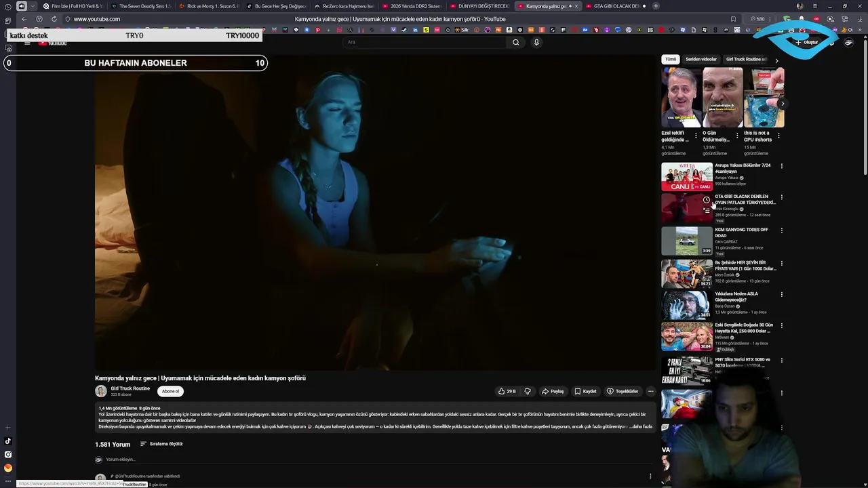This screenshot has height=488, width=868.
Task: Open O Gün Öldürmeliy... short
Action: (x=722, y=98)
